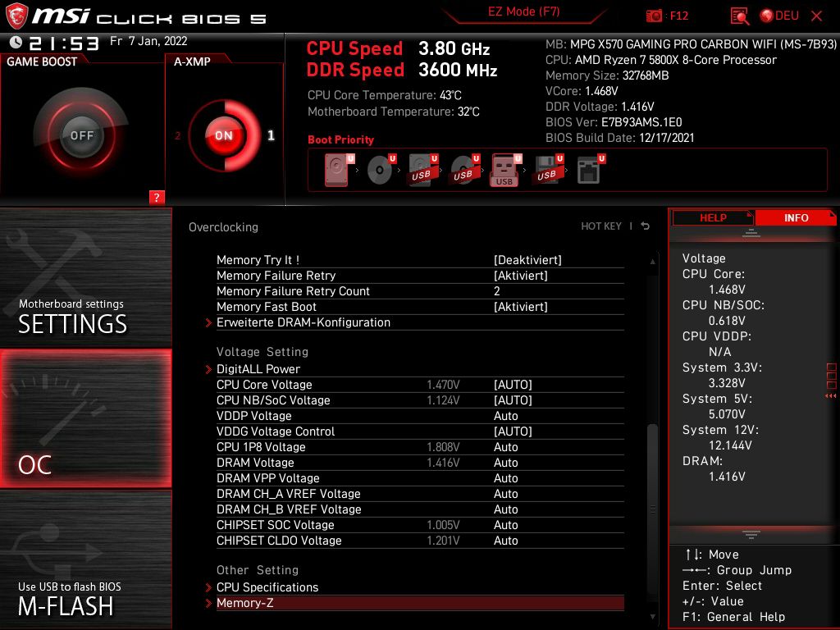This screenshot has height=630, width=840.
Task: Toggle the GAME BOOST OFF knob
Action: pyautogui.click(x=81, y=135)
